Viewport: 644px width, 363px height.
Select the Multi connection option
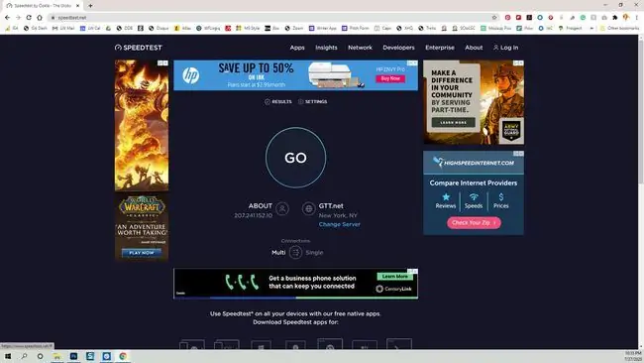pos(278,253)
